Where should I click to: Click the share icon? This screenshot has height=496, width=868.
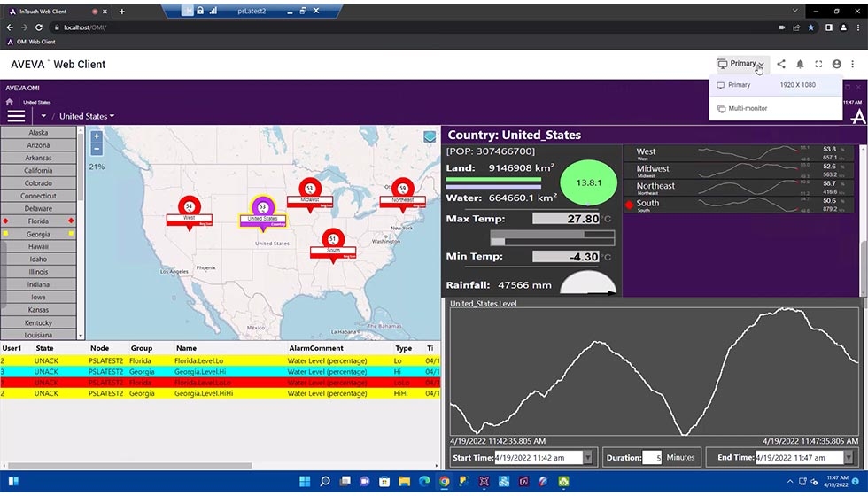point(781,64)
